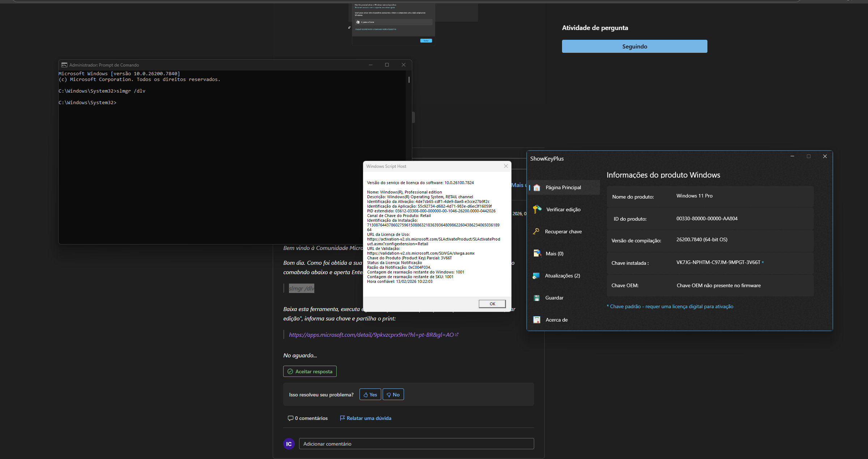The image size is (868, 459).
Task: Click the thumbs-down No button
Action: [x=393, y=395]
